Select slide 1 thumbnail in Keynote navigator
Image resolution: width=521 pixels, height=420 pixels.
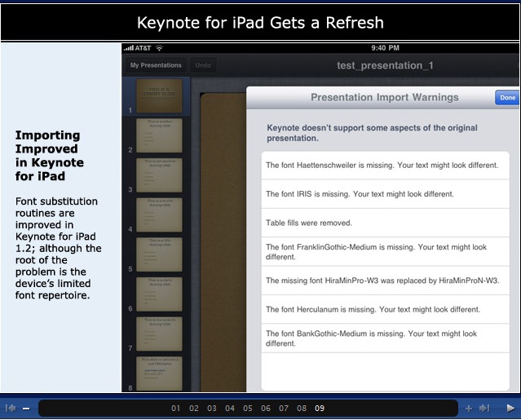tap(159, 95)
